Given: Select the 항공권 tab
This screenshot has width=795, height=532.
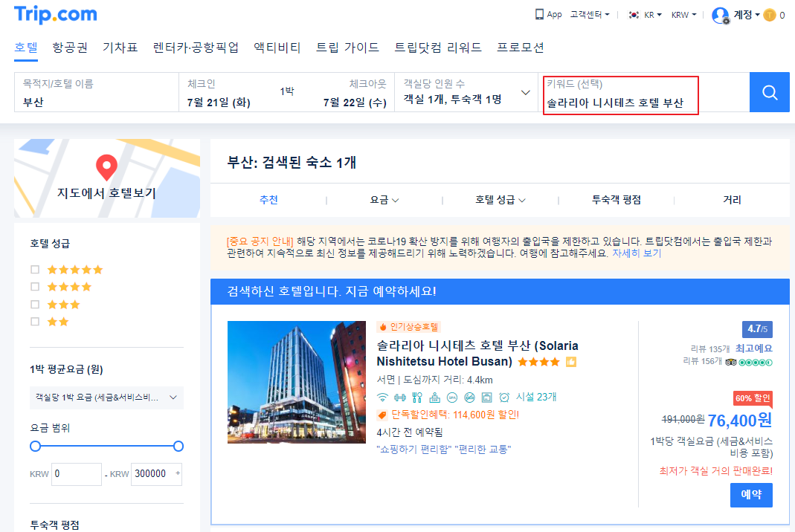Looking at the screenshot, I should pyautogui.click(x=70, y=47).
